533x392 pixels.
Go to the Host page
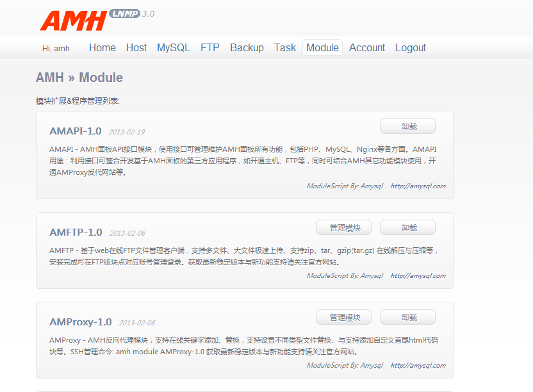point(136,47)
